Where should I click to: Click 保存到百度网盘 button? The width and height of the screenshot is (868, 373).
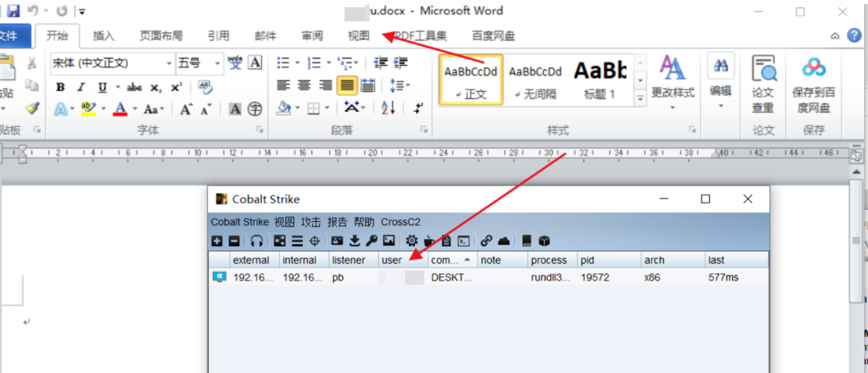pyautogui.click(x=813, y=84)
